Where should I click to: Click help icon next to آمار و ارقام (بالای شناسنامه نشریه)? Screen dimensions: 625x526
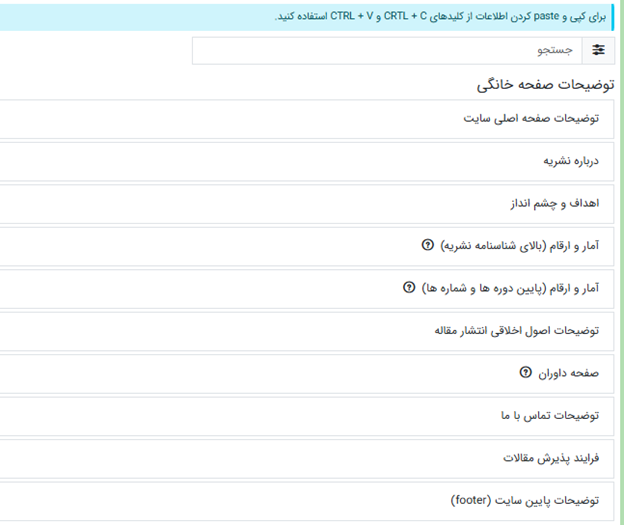pyautogui.click(x=428, y=245)
